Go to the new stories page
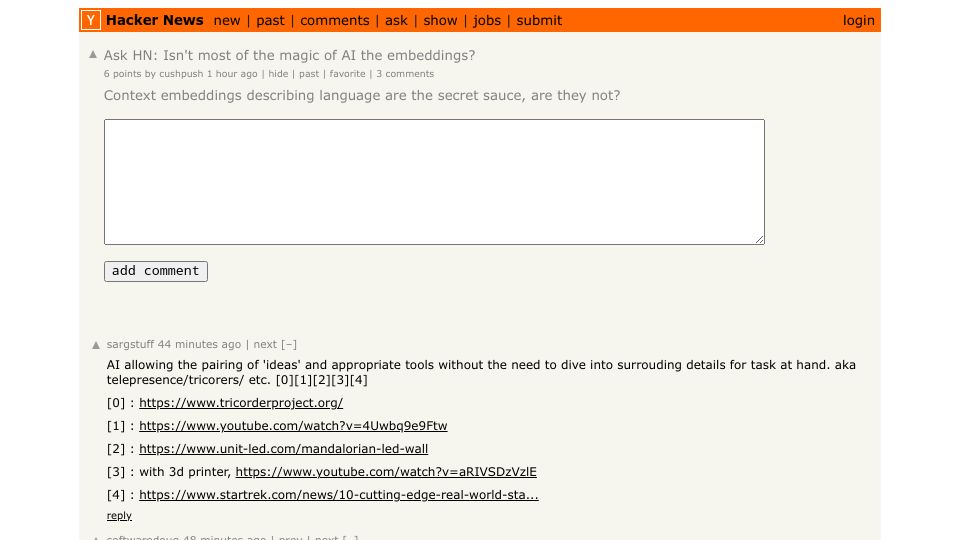 tap(227, 21)
